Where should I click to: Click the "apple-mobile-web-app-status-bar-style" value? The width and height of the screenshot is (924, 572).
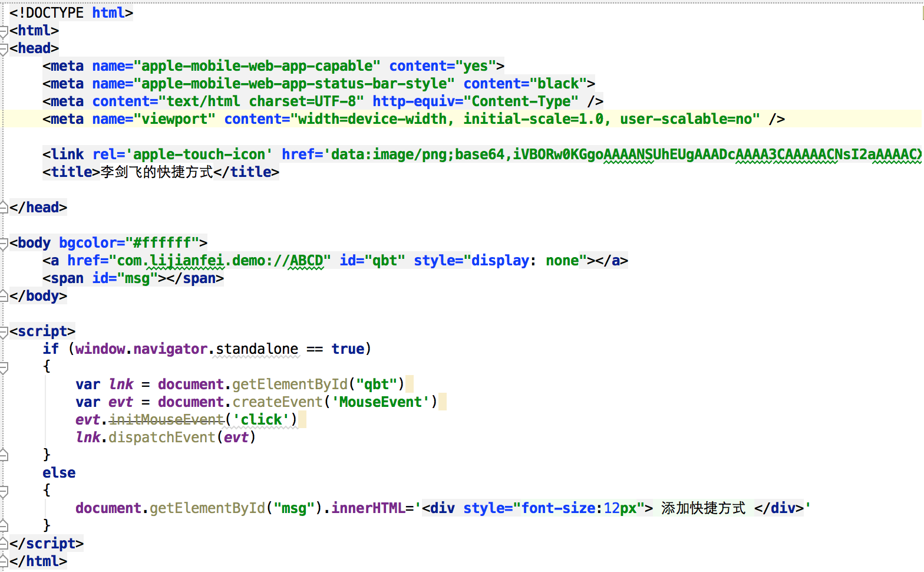(294, 84)
